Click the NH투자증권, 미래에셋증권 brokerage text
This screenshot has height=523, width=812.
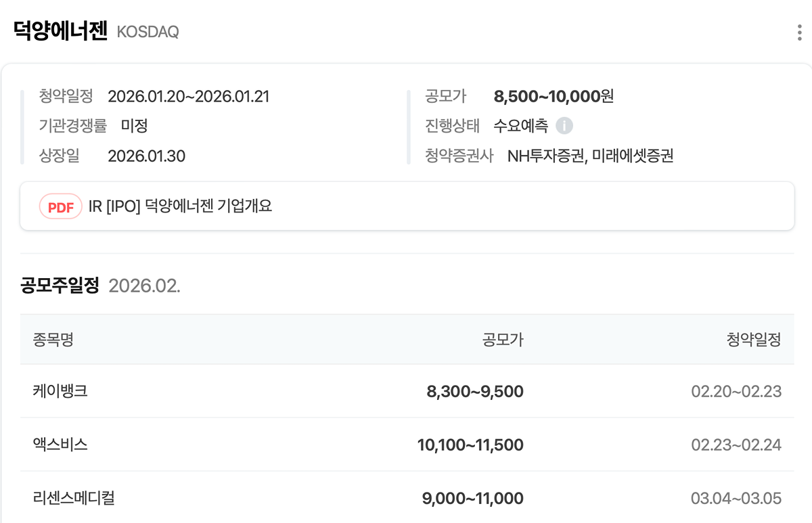tap(590, 156)
